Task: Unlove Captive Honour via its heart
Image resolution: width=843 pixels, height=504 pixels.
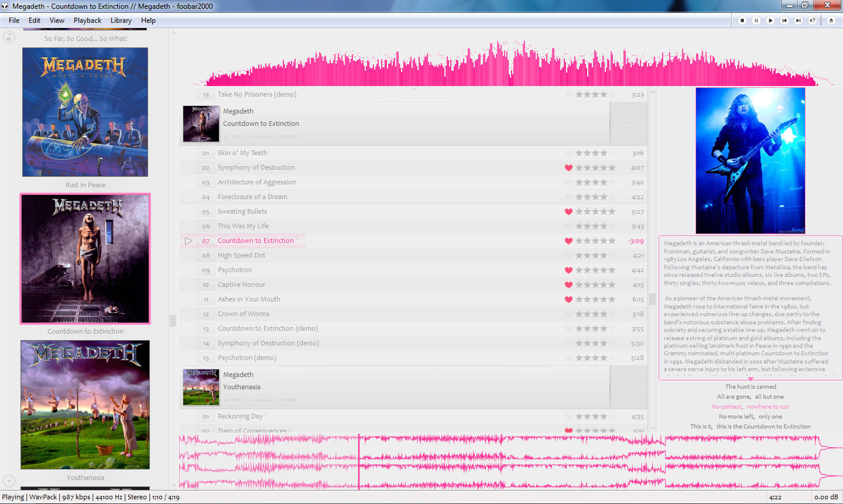Action: pos(568,284)
